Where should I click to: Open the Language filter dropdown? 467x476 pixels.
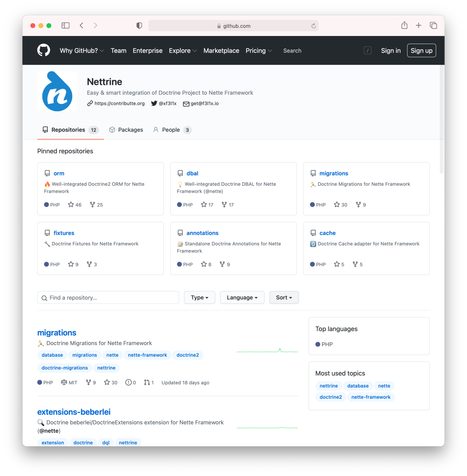click(x=242, y=298)
